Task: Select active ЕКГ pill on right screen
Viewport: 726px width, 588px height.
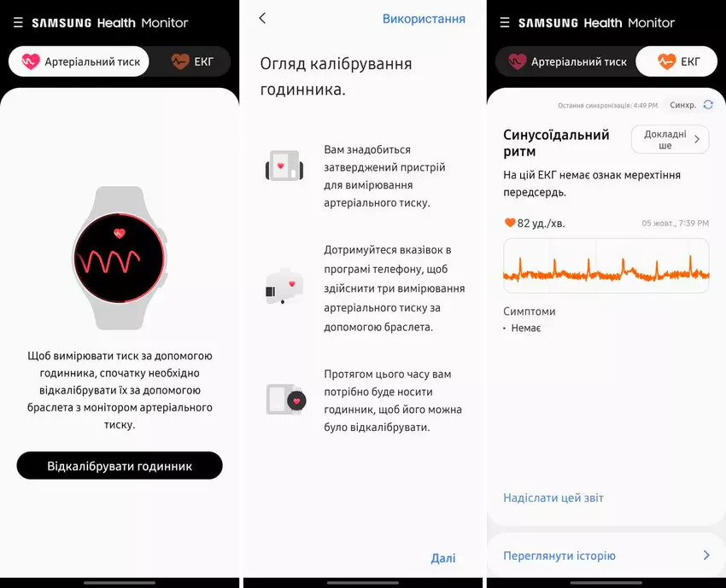Action: pyautogui.click(x=677, y=61)
